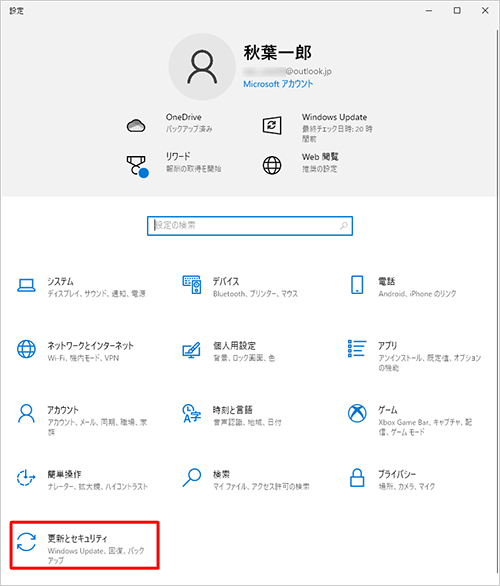This screenshot has width=500, height=586.
Task: Select the ゲーム category title
Action: 388,410
